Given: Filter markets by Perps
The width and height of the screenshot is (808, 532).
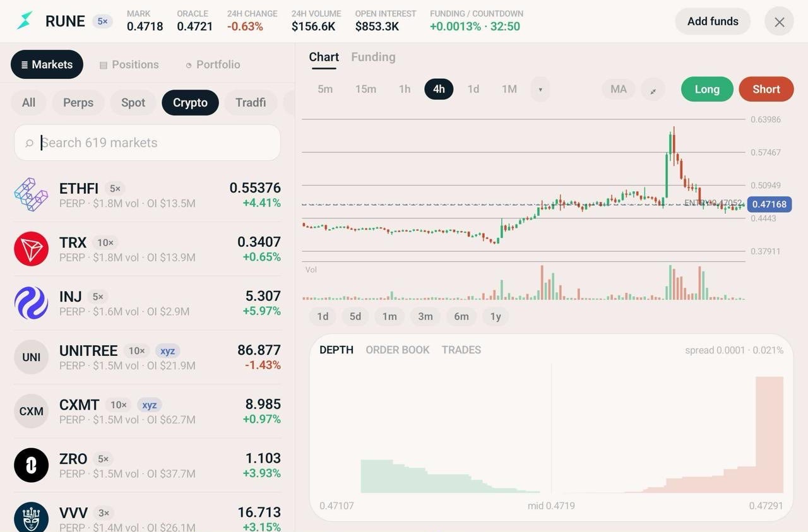Looking at the screenshot, I should pyautogui.click(x=78, y=102).
